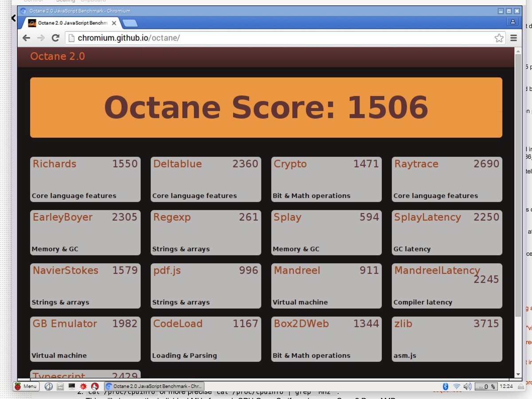This screenshot has height=399, width=532.
Task: Click the page icon in the address bar
Action: pos(71,38)
